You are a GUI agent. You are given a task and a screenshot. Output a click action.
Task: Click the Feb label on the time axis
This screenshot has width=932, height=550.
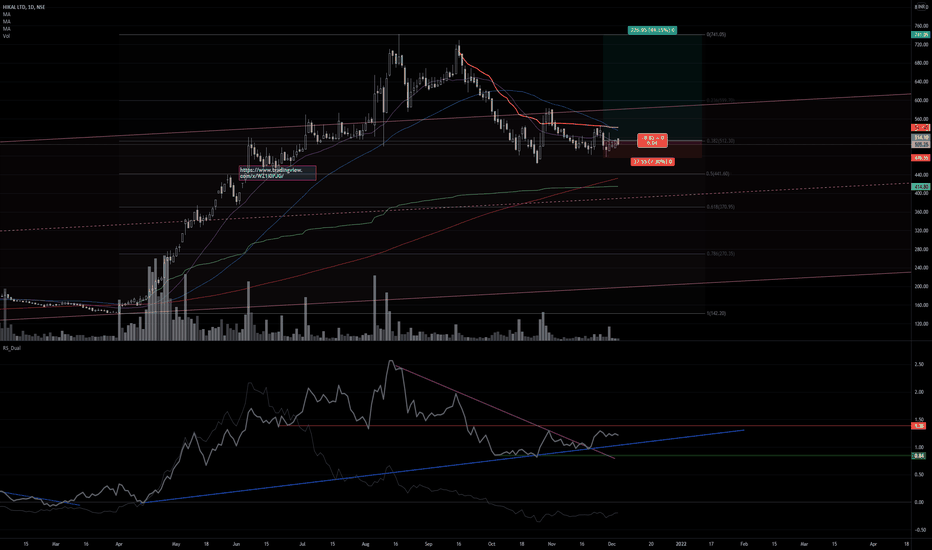(744, 544)
